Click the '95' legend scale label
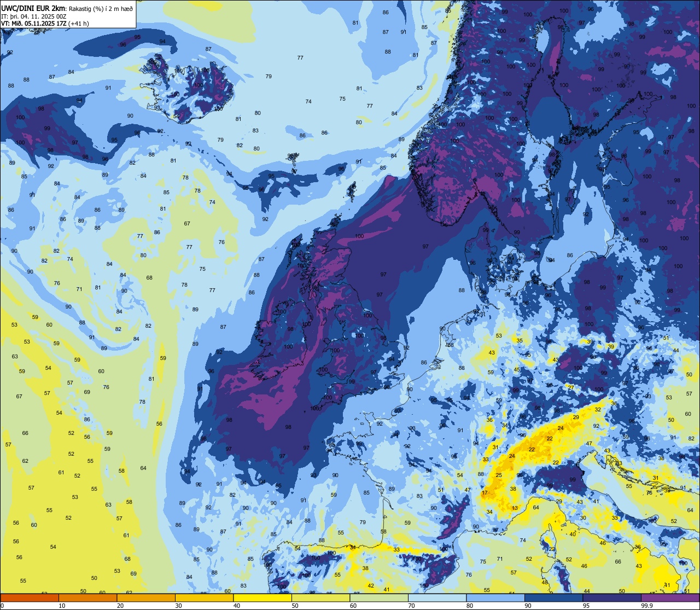The width and height of the screenshot is (700, 610). tap(586, 606)
